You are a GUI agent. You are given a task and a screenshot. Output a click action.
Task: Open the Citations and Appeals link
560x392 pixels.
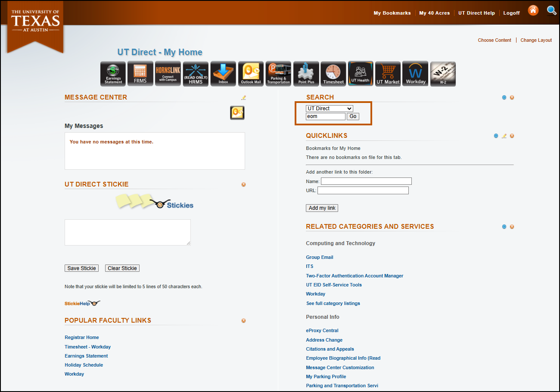coord(330,349)
